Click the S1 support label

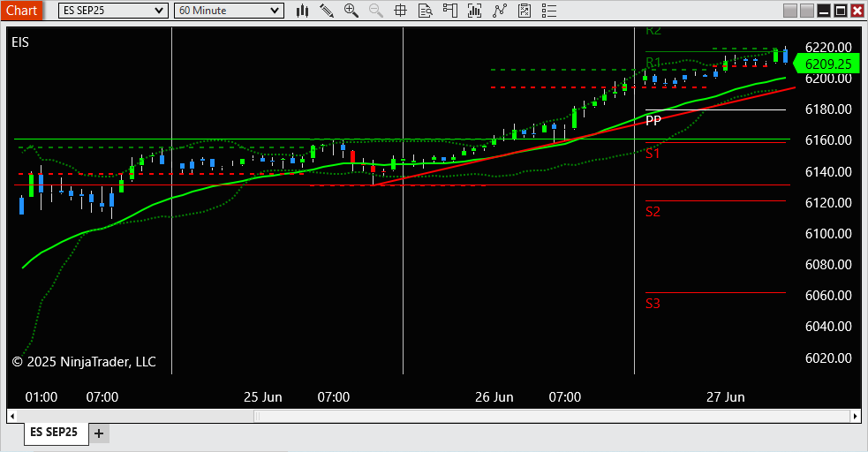click(653, 154)
